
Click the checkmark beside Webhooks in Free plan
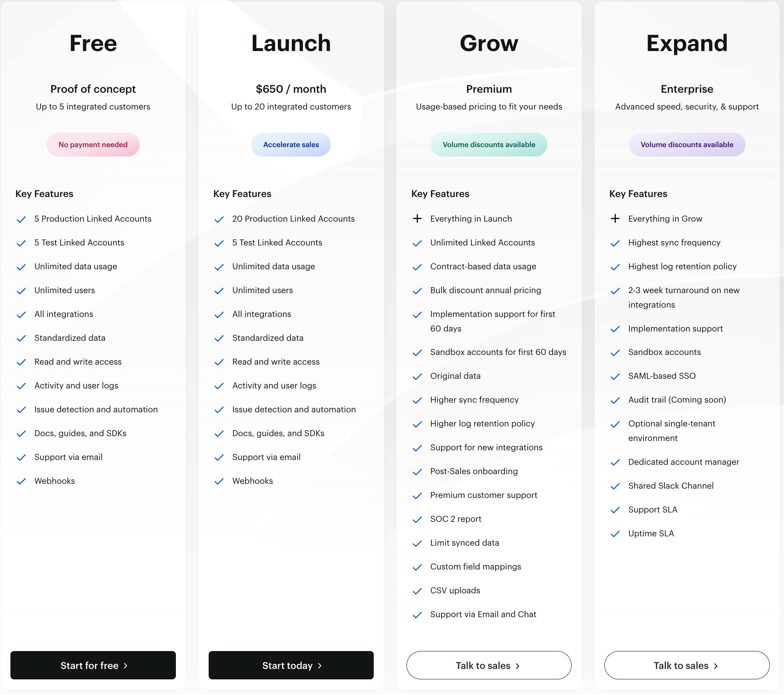[21, 481]
